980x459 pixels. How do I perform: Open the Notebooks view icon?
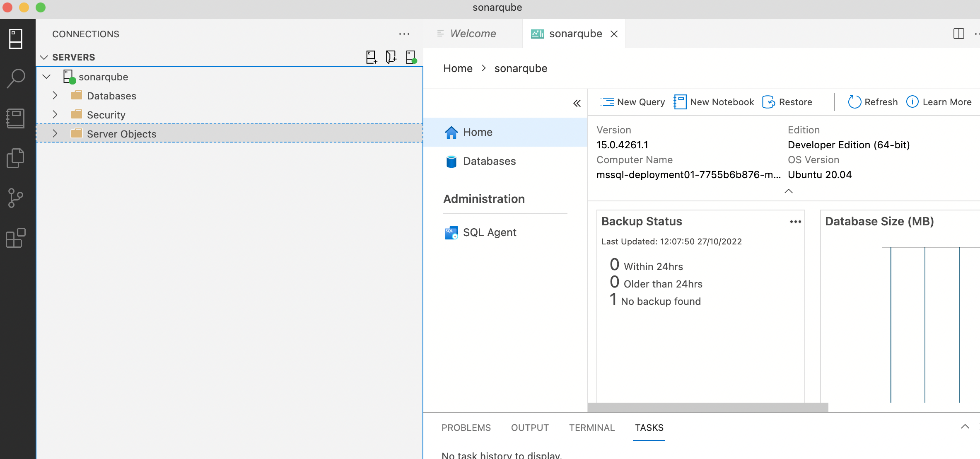pyautogui.click(x=16, y=118)
